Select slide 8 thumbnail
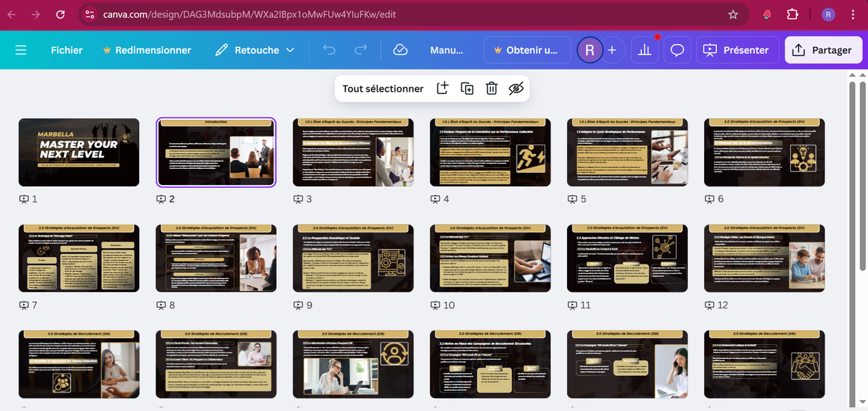Screen dimensions: 868x411 [x=216, y=258]
